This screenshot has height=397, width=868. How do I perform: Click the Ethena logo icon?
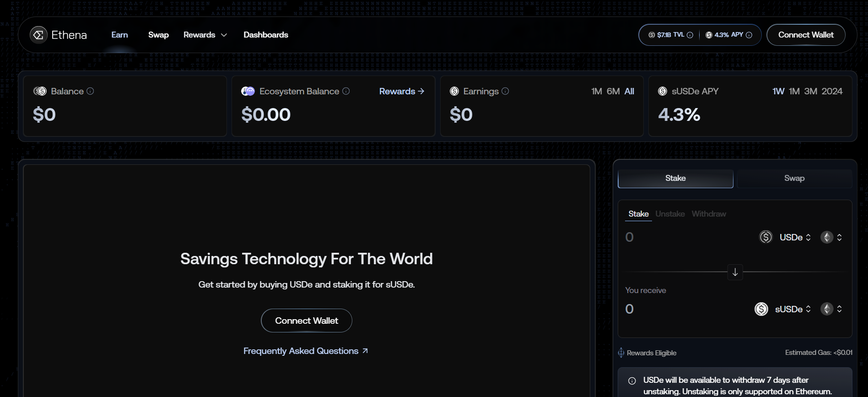point(38,35)
